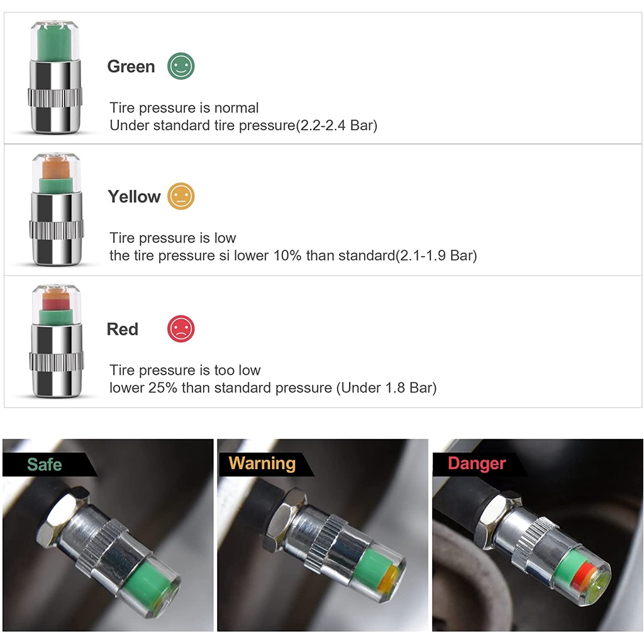Click the 'Tire pressure is too low' text
Viewport: 644px width, 644px height.
pyautogui.click(x=185, y=370)
